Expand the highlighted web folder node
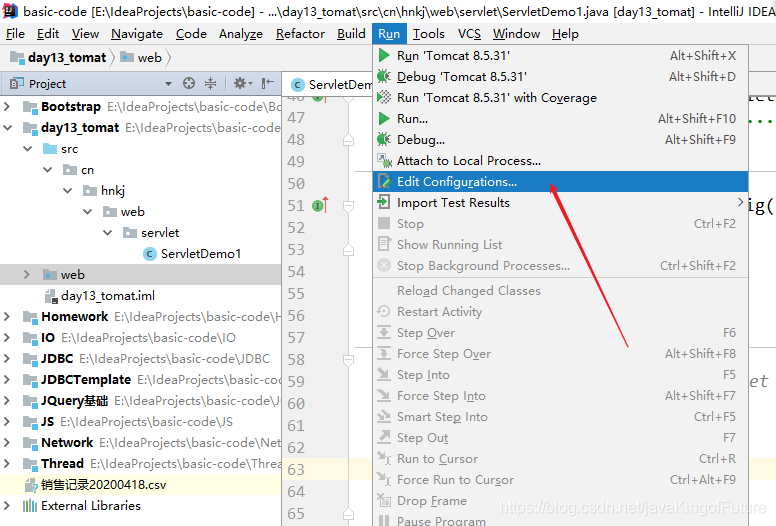Image resolution: width=776 pixels, height=526 pixels. click(27, 275)
